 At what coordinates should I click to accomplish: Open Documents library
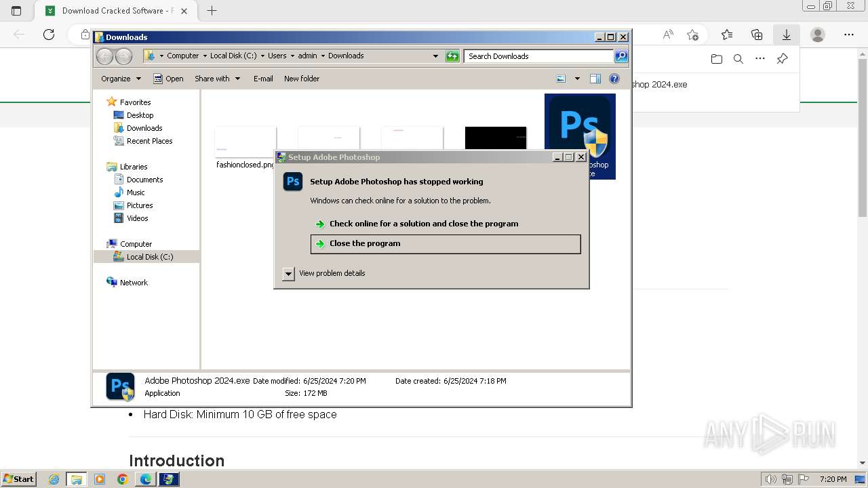tap(144, 180)
